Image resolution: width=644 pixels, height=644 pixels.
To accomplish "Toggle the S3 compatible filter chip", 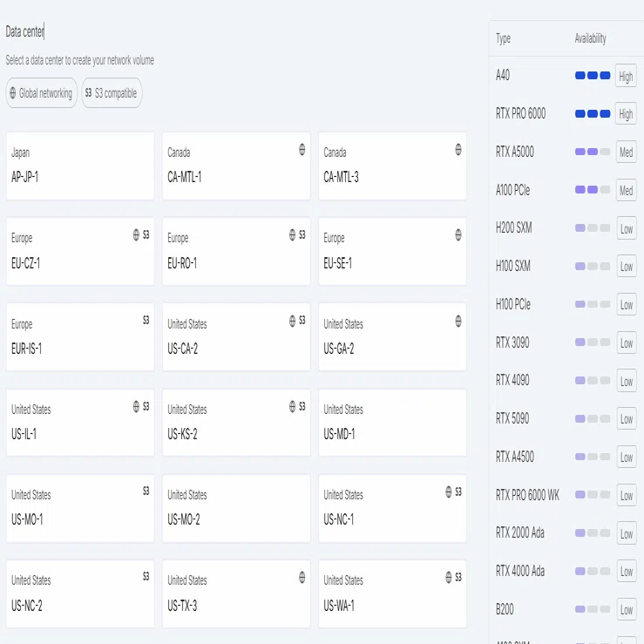I will (x=112, y=93).
